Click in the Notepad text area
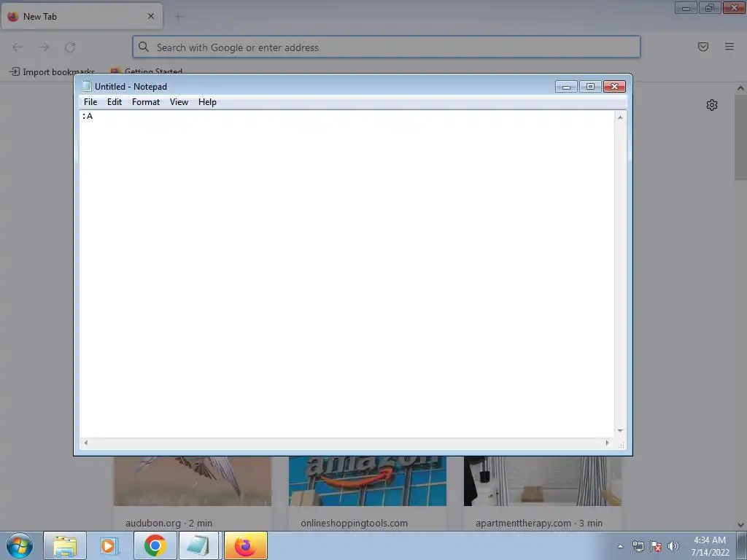Viewport: 747px width, 560px height. pyautogui.click(x=347, y=274)
